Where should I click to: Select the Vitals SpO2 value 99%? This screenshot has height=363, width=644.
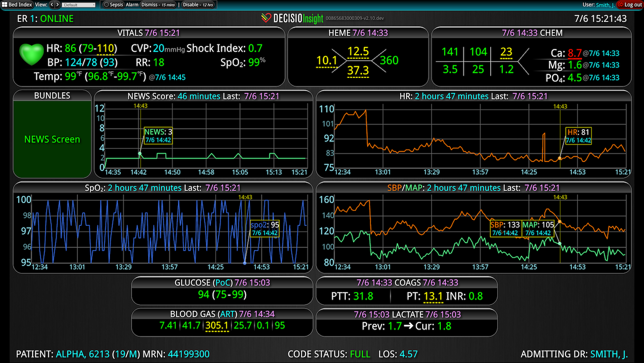pyautogui.click(x=257, y=62)
